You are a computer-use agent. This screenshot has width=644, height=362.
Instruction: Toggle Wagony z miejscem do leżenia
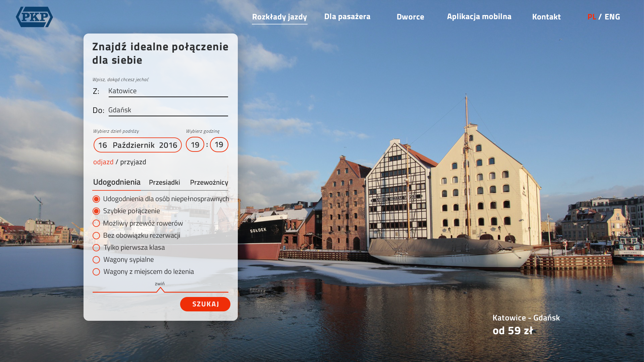tap(96, 272)
